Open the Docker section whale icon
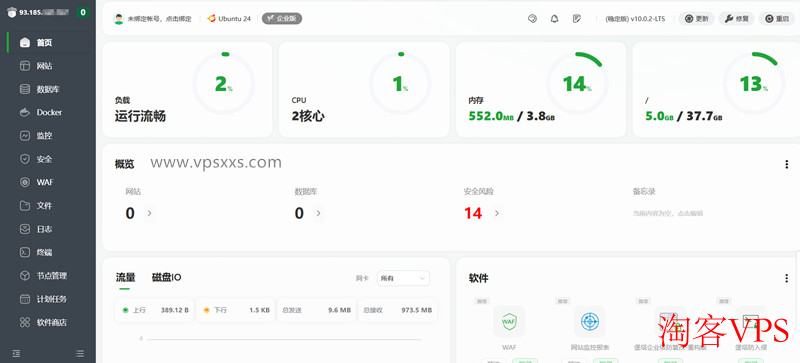Image resolution: width=800 pixels, height=363 pixels. click(x=24, y=112)
